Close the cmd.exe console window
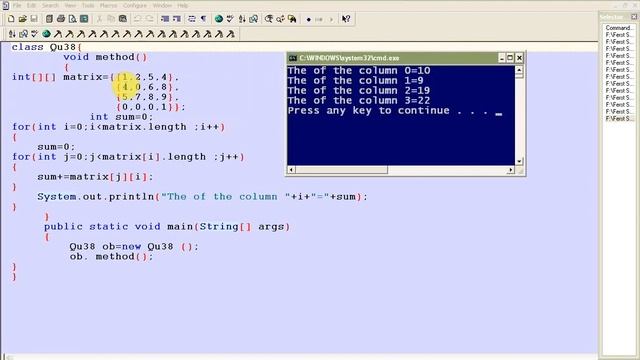 [519, 58]
